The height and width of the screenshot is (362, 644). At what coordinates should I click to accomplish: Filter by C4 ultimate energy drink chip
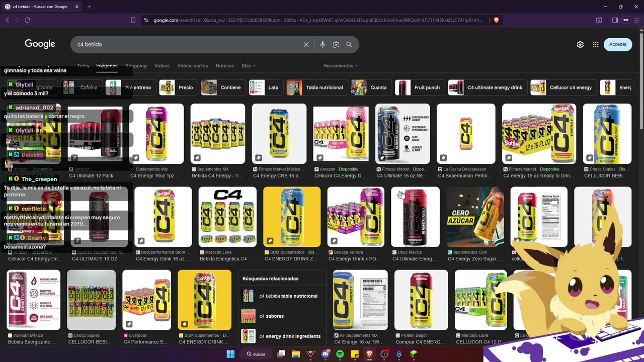pyautogui.click(x=487, y=87)
